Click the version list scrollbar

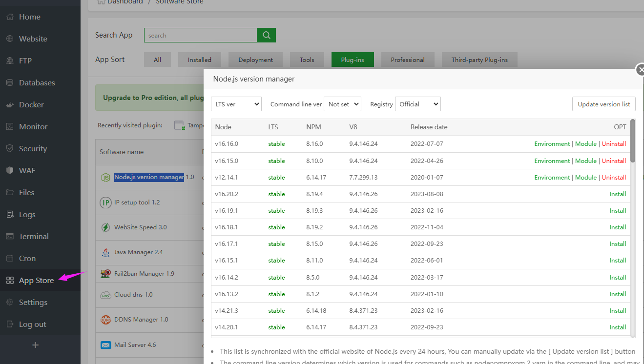633,142
